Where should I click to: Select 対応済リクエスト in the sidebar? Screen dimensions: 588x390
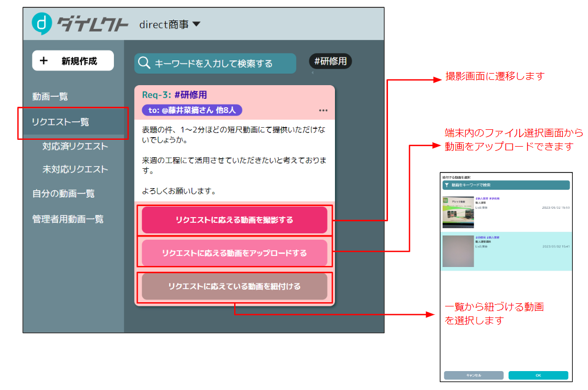(75, 147)
